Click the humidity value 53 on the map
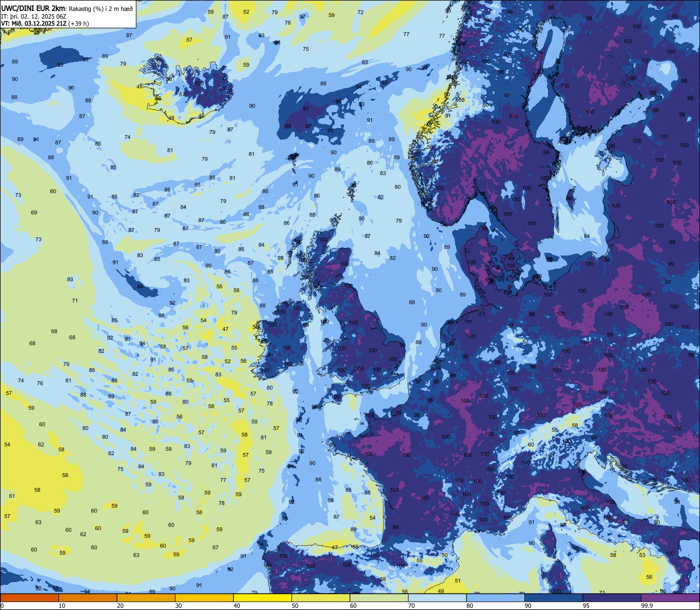 (642, 555)
